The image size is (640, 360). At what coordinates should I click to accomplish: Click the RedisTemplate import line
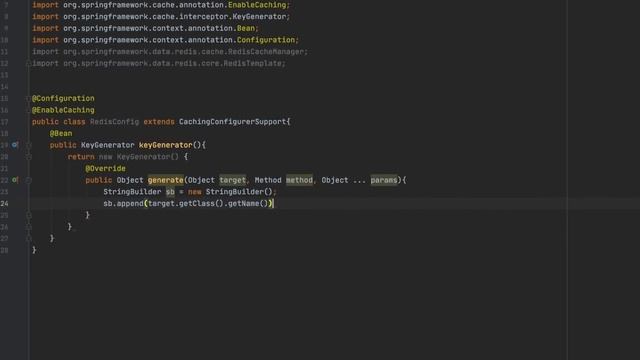click(159, 64)
